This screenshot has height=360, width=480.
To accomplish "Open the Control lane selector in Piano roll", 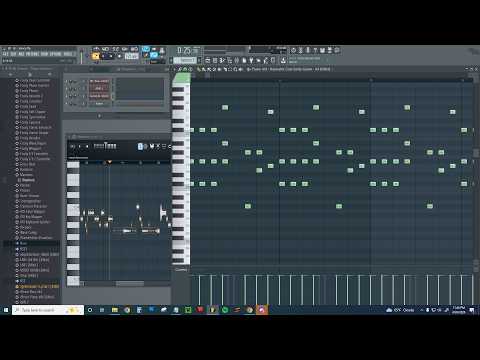I will [181, 270].
